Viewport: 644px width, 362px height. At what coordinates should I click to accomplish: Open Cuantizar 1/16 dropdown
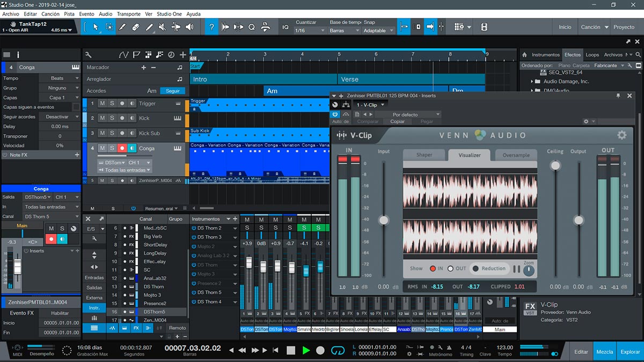[x=310, y=31]
